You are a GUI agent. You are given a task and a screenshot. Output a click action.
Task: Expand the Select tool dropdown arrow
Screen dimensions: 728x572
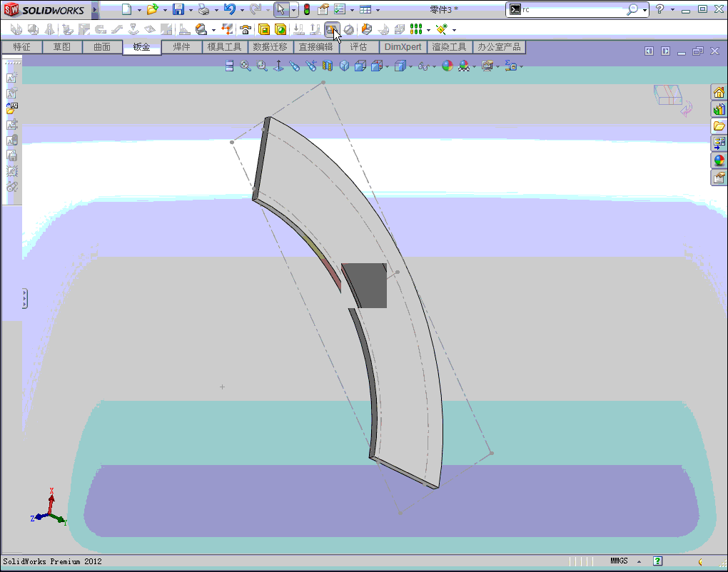click(293, 10)
